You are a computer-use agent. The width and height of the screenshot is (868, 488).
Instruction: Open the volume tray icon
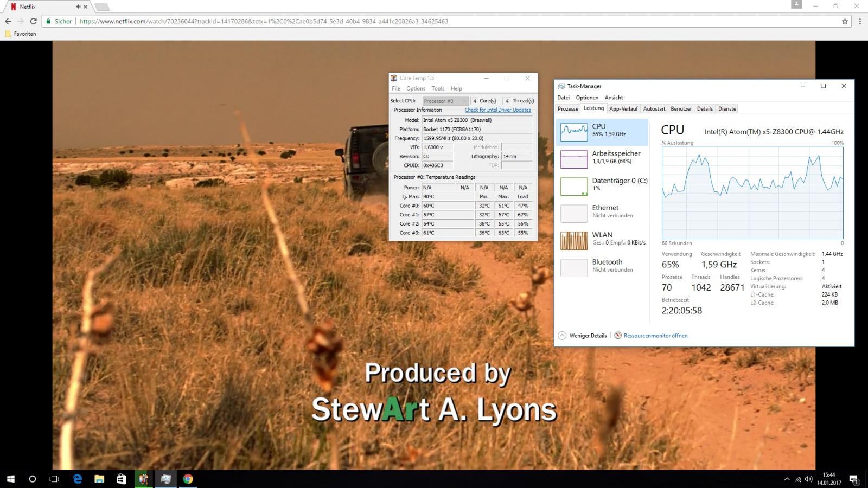point(809,479)
